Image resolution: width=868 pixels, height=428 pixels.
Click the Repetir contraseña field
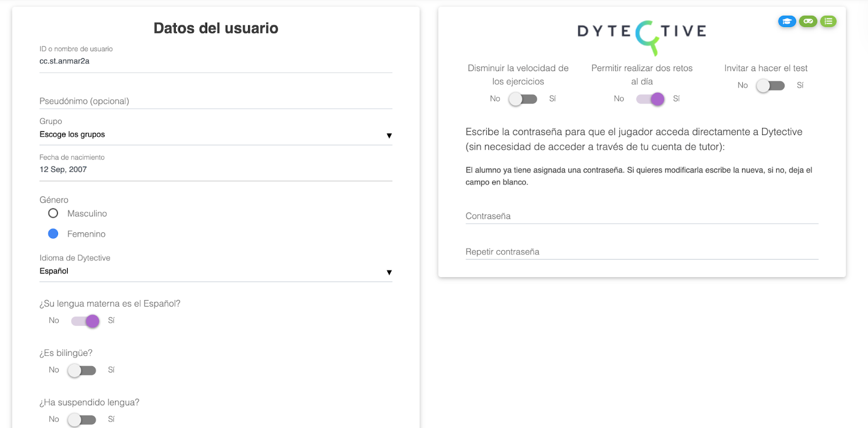pyautogui.click(x=641, y=252)
